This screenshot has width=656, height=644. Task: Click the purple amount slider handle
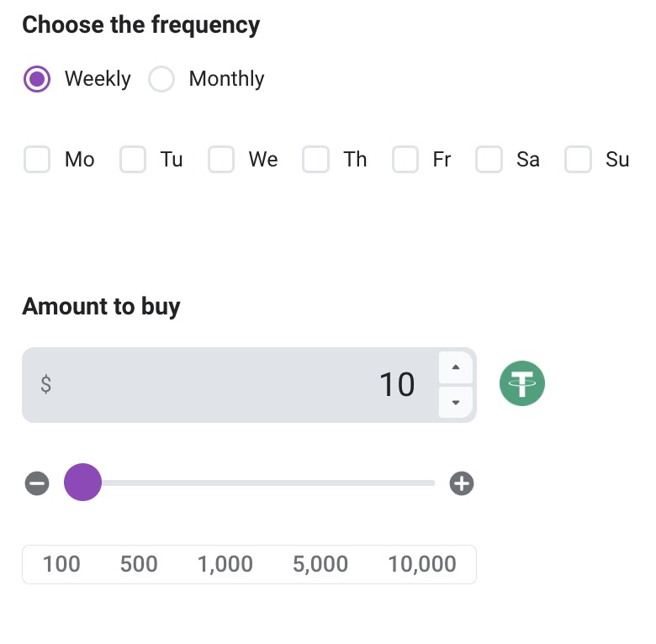click(x=82, y=483)
